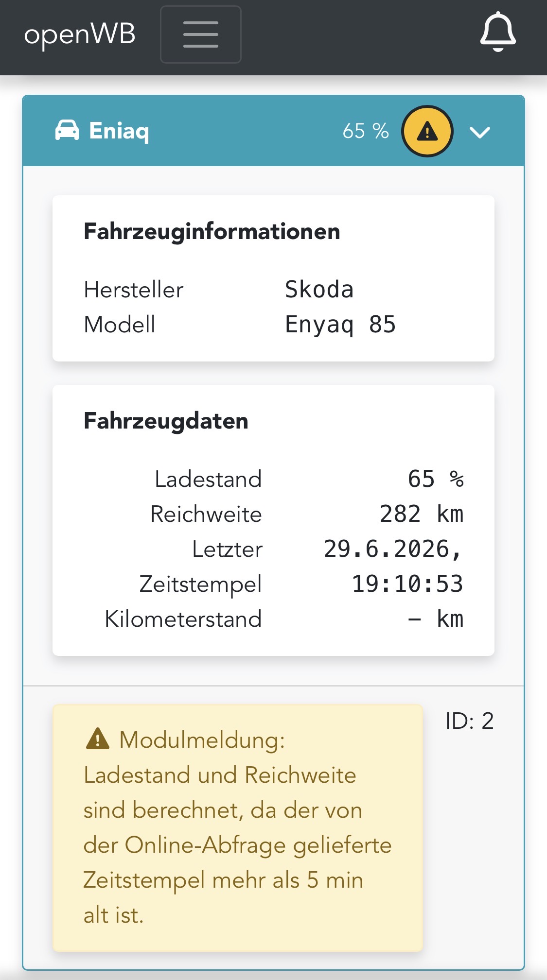Click the car icon next to Eniaq
The height and width of the screenshot is (980, 547).
67,130
